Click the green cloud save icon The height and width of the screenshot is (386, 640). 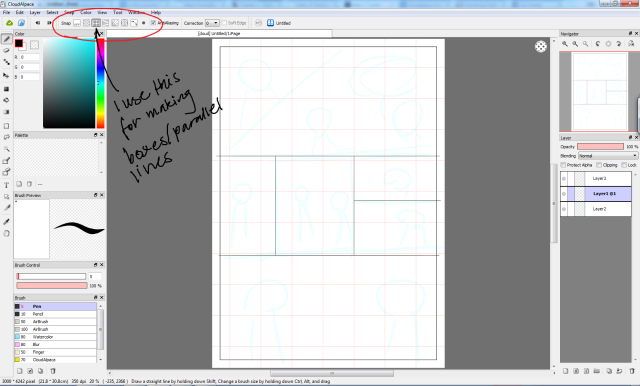(9, 23)
